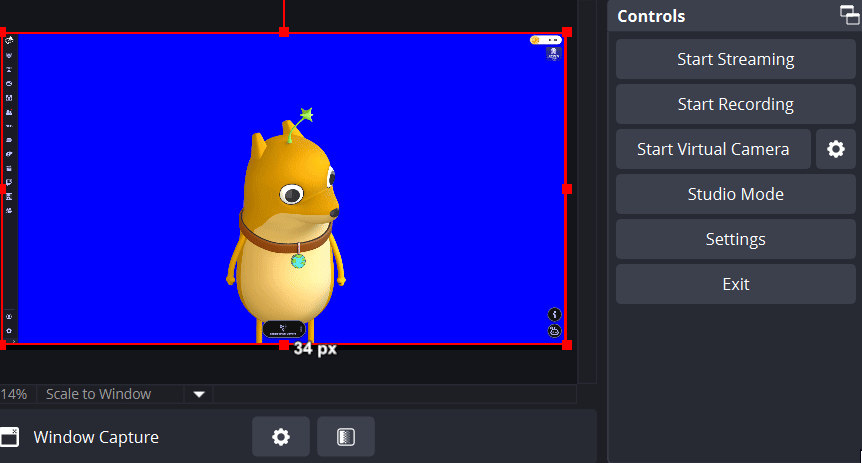Click the Window Capture source icon
The width and height of the screenshot is (862, 463).
[9, 437]
